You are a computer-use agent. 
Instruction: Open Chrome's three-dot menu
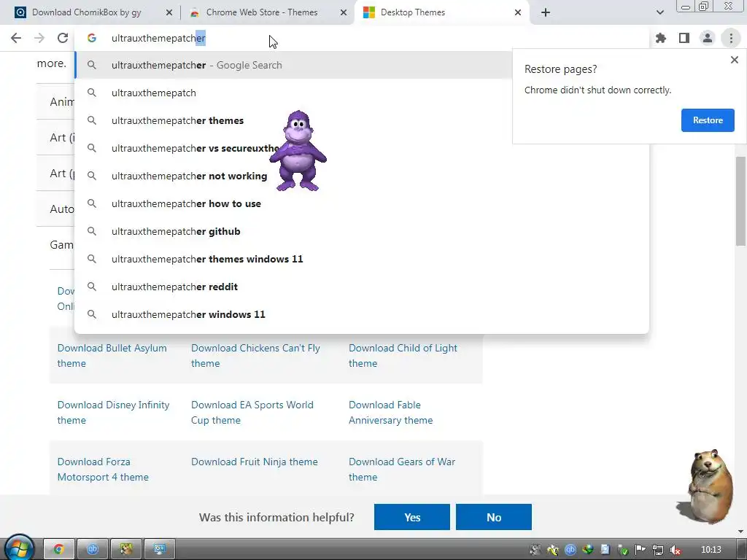(731, 38)
